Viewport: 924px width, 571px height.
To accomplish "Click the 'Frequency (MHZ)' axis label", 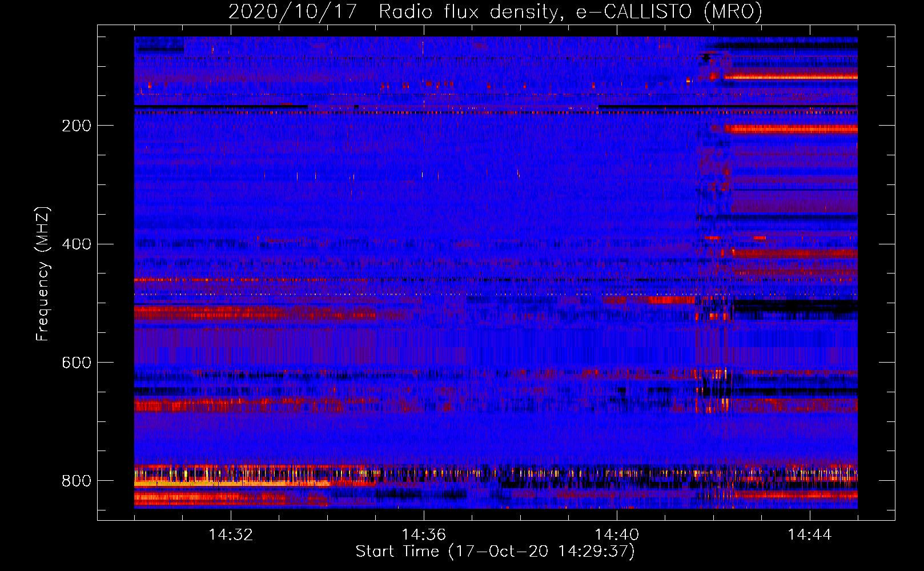I will click(43, 274).
